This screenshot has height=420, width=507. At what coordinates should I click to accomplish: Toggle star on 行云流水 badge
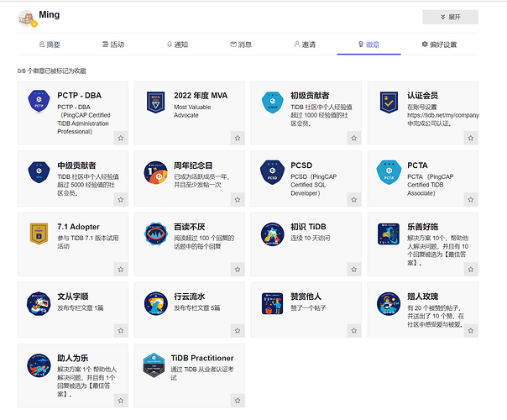click(238, 331)
